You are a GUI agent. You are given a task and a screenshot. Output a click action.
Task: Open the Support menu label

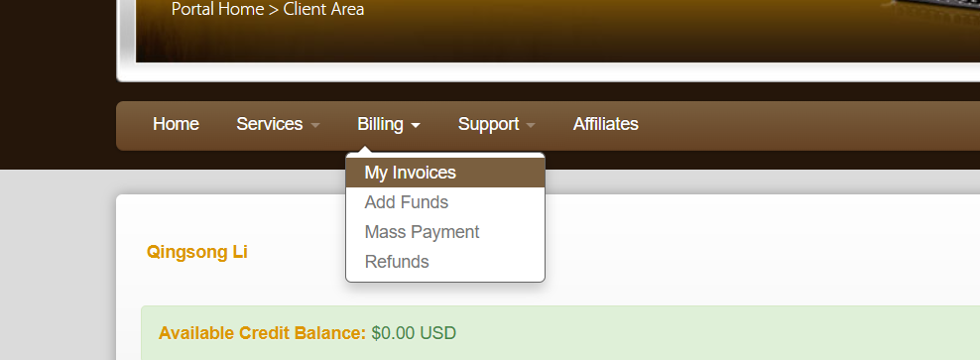point(488,124)
